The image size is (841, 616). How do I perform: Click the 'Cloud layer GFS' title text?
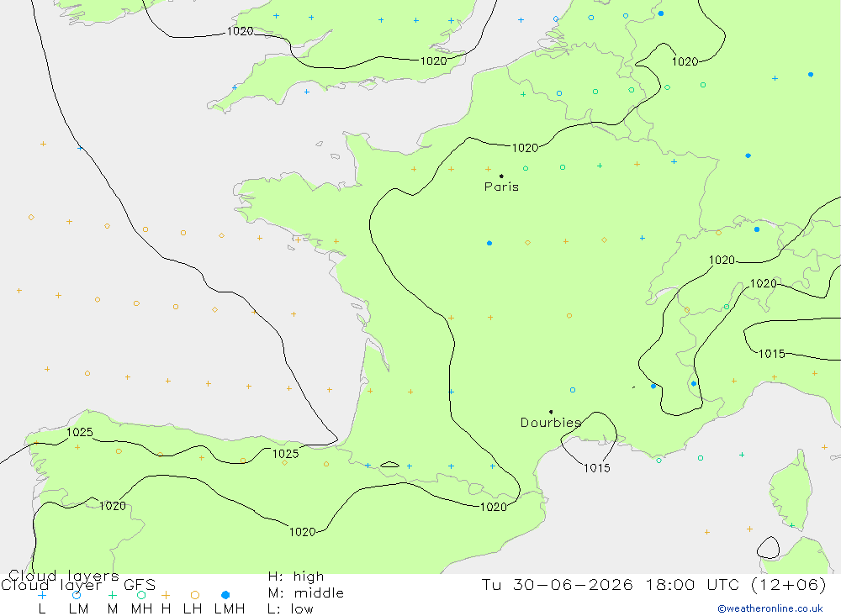click(x=78, y=585)
